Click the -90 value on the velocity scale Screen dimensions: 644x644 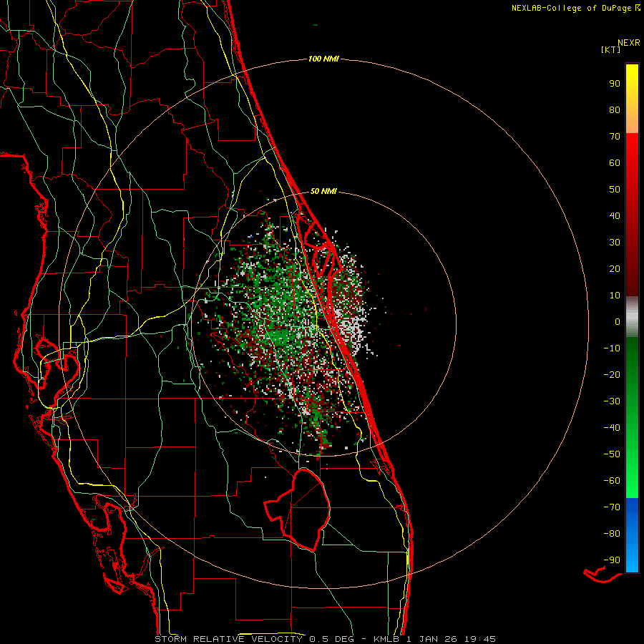point(612,560)
